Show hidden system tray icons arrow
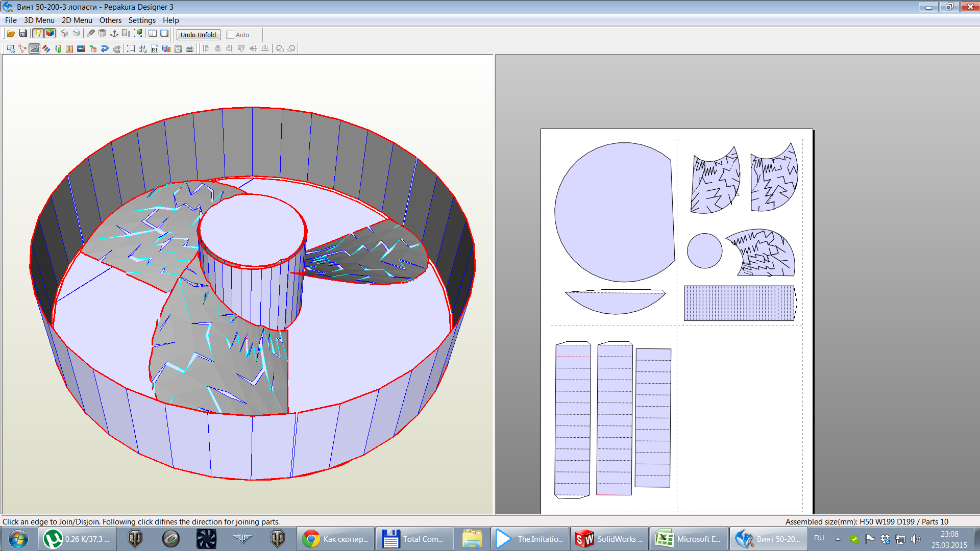Image resolution: width=980 pixels, height=551 pixels. (x=838, y=539)
